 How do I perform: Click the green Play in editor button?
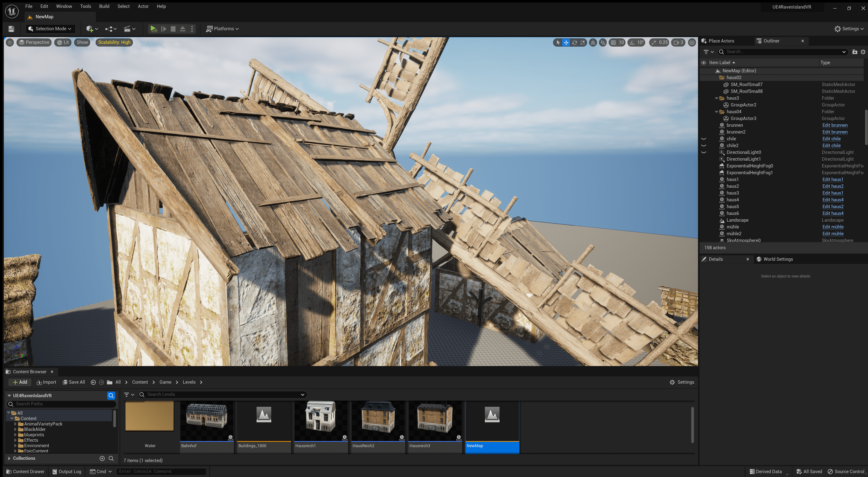(153, 29)
